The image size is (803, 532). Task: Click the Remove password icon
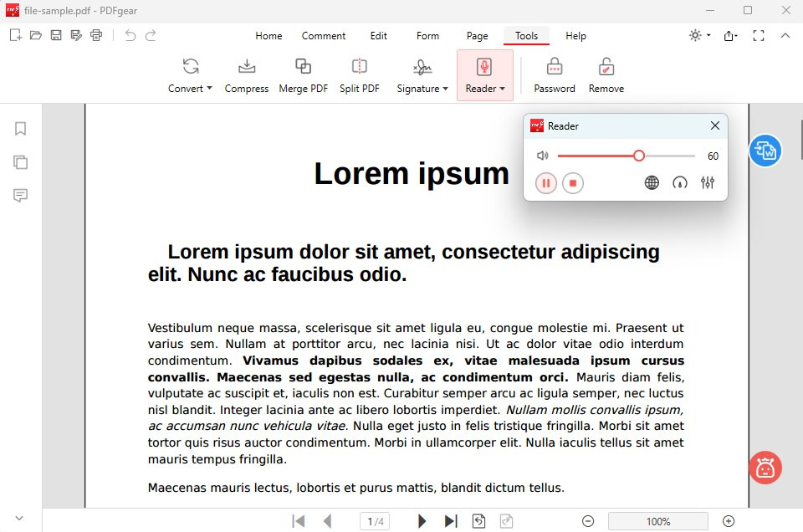[606, 68]
